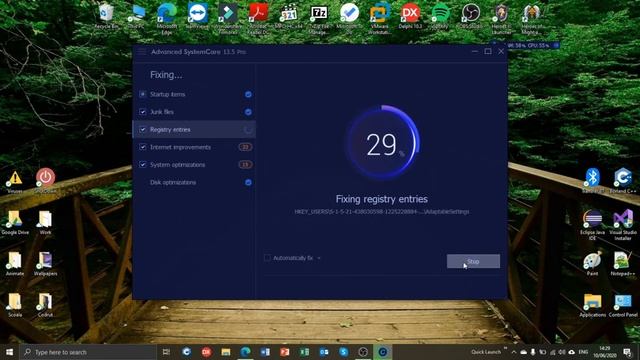The width and height of the screenshot is (640, 360).
Task: Select the Registry entries row label
Action: coord(170,129)
